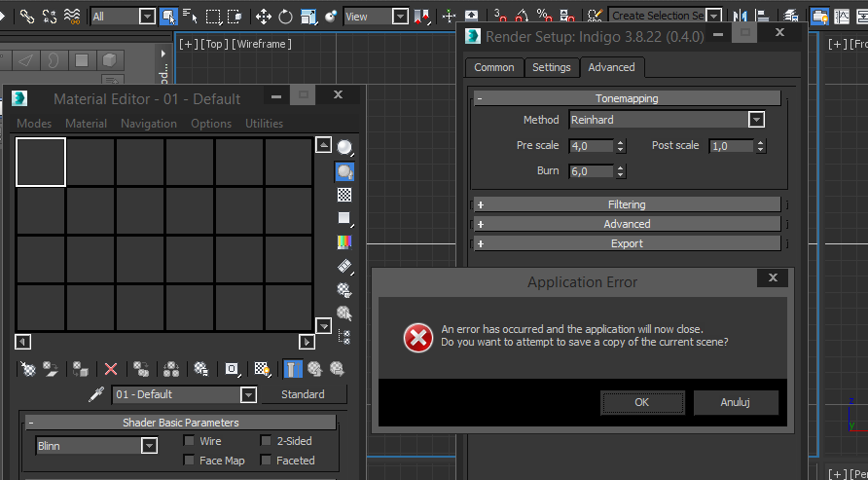Pick material with the eyedropper icon
Image resolution: width=868 pixels, height=480 pixels.
coord(96,394)
